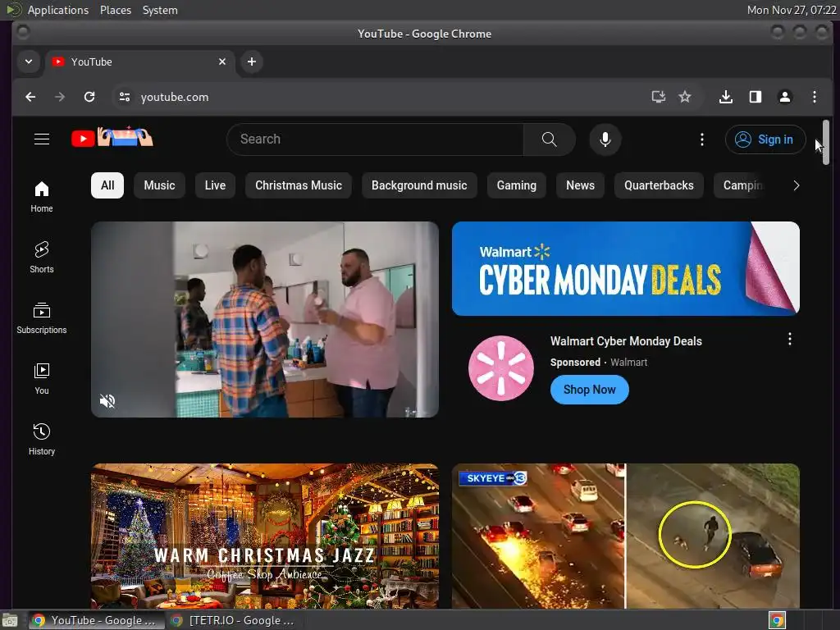Open Walmart ad options three-dot menu
This screenshot has height=630, width=840.
pos(789,339)
